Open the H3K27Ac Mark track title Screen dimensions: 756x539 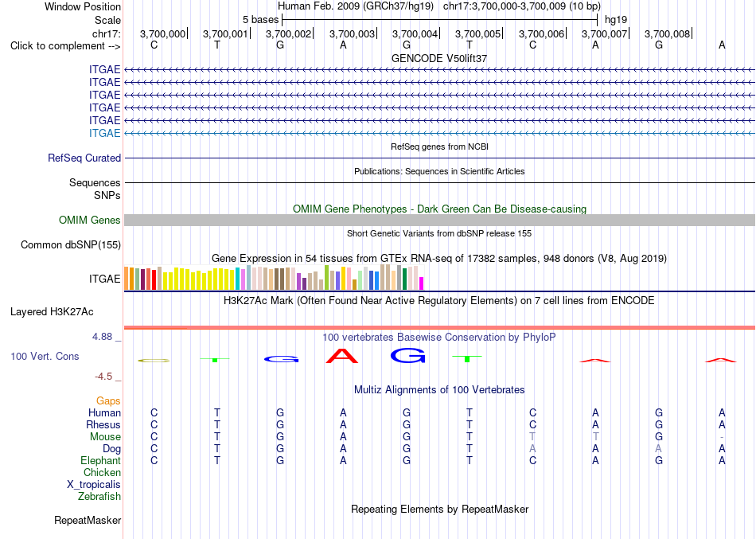439,301
